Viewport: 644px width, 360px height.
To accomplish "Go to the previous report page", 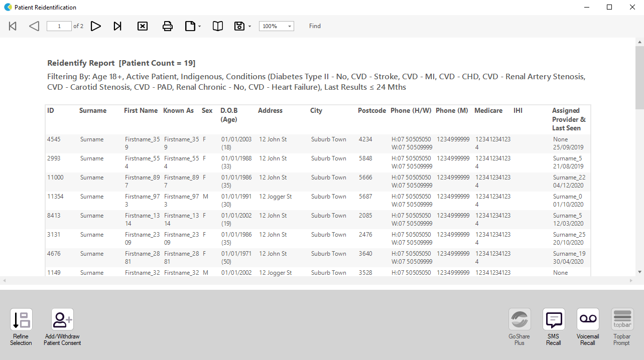I will [34, 26].
